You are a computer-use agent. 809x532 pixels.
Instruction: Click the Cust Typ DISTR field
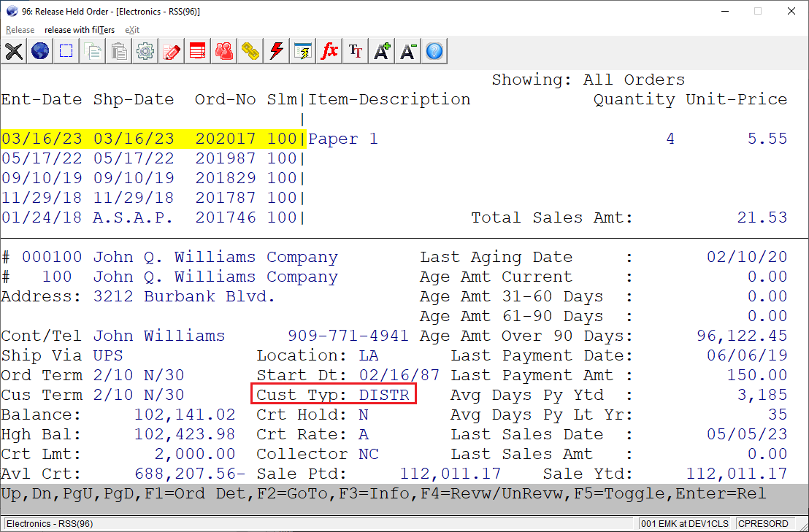[x=334, y=394]
